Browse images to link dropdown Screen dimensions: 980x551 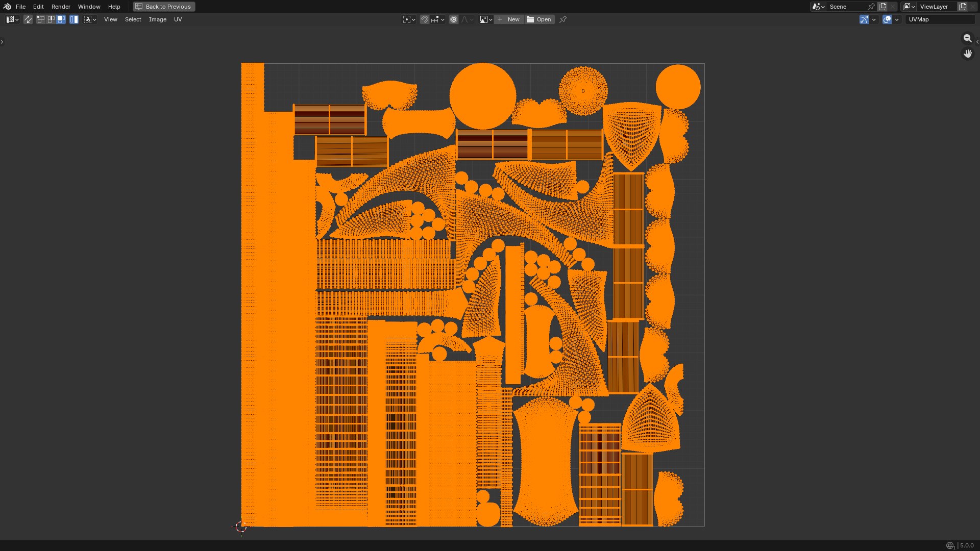[x=486, y=19]
